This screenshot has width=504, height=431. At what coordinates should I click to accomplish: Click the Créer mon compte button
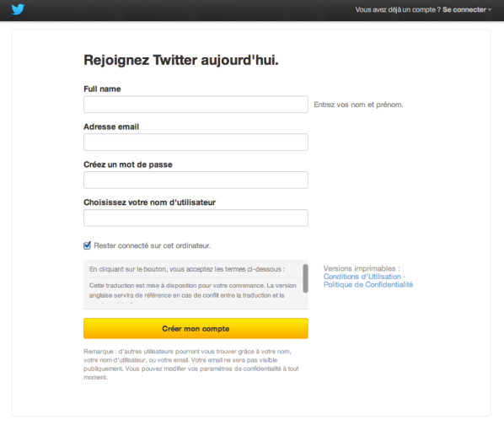pos(196,328)
